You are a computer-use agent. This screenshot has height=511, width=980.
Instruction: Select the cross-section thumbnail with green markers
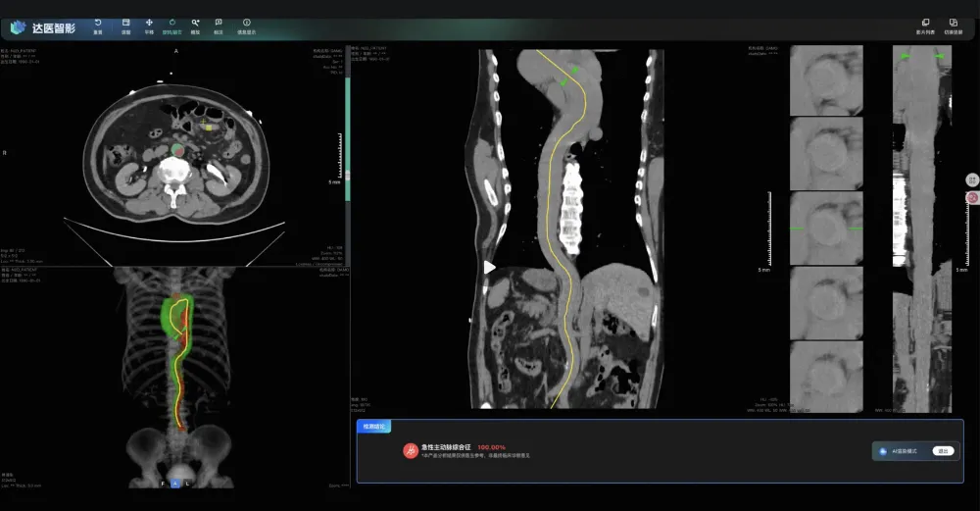click(826, 229)
